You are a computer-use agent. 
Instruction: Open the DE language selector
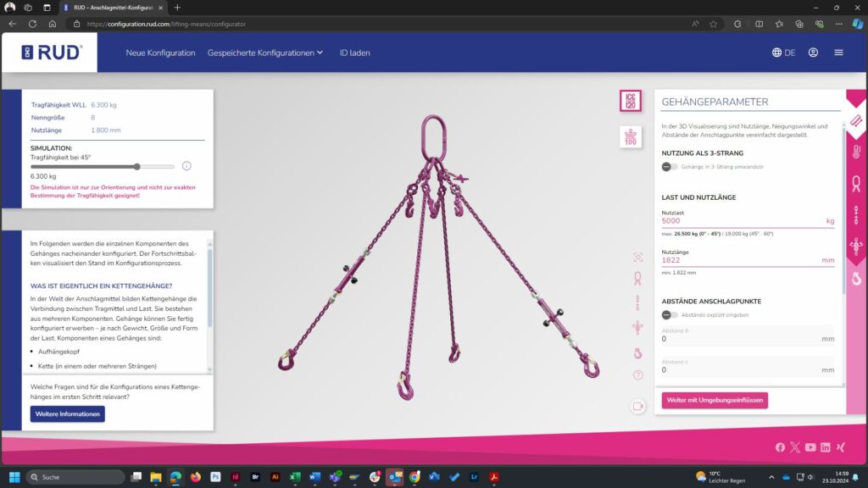[783, 53]
